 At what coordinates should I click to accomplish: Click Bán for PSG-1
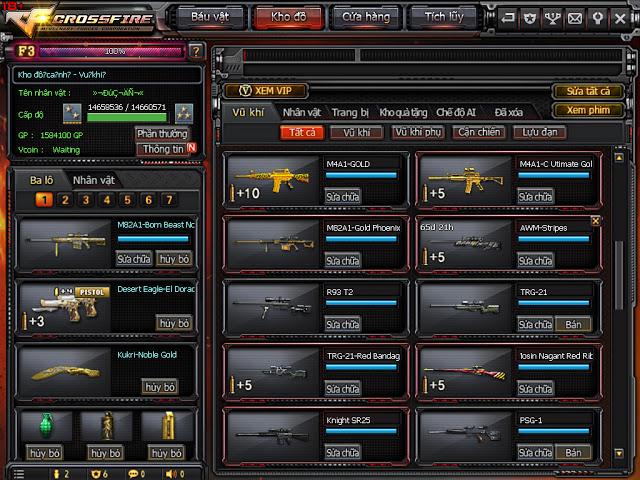click(573, 453)
